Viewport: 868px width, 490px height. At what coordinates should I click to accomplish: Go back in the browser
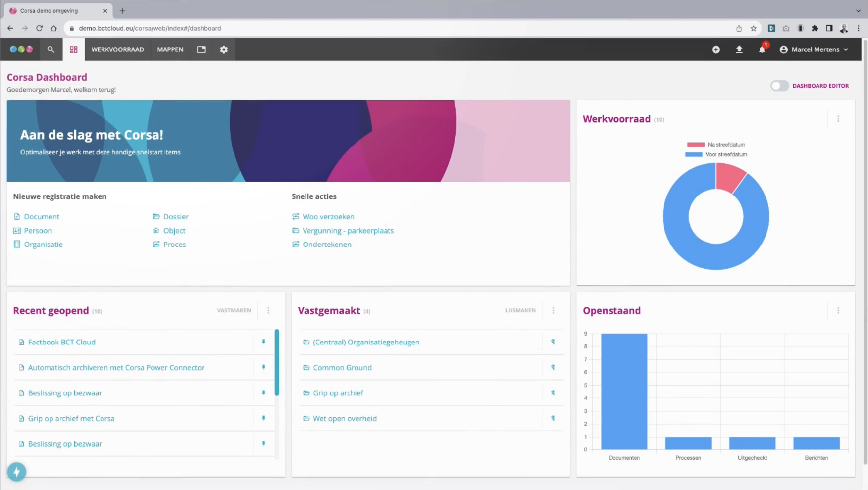coord(10,28)
